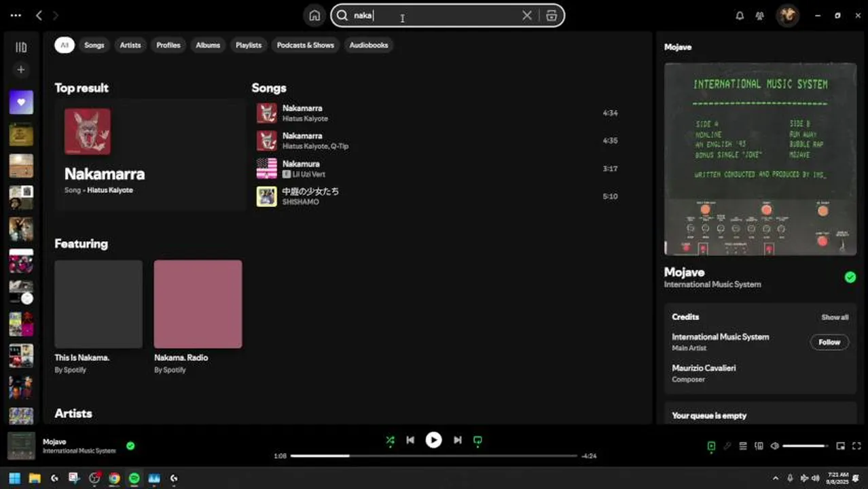Click the search input containing 'naka'

(435, 16)
